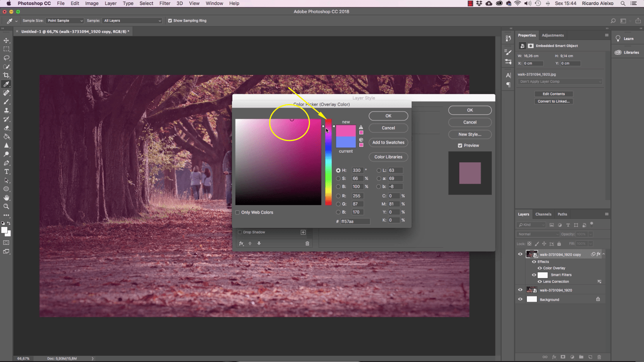644x362 pixels.
Task: Select the Lasso tool
Action: click(7, 58)
